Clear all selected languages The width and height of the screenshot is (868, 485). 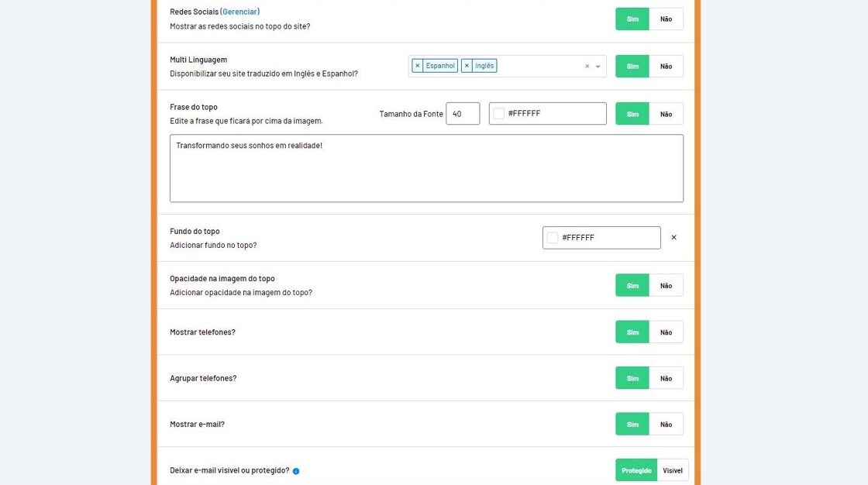tap(587, 67)
